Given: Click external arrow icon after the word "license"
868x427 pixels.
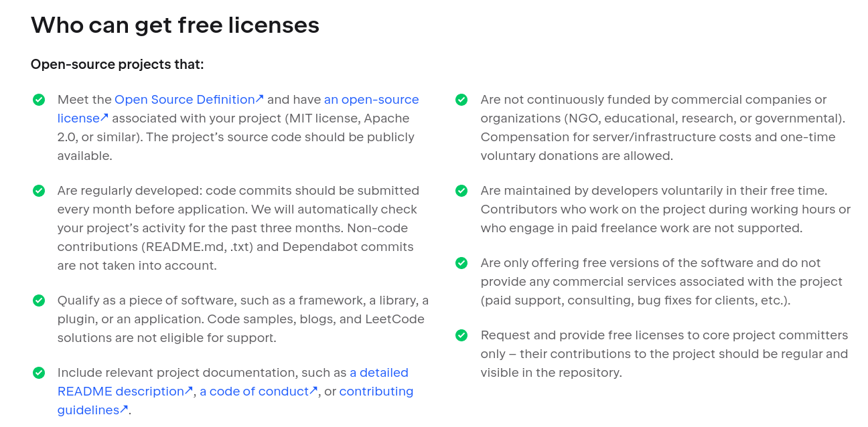Looking at the screenshot, I should click(x=104, y=118).
